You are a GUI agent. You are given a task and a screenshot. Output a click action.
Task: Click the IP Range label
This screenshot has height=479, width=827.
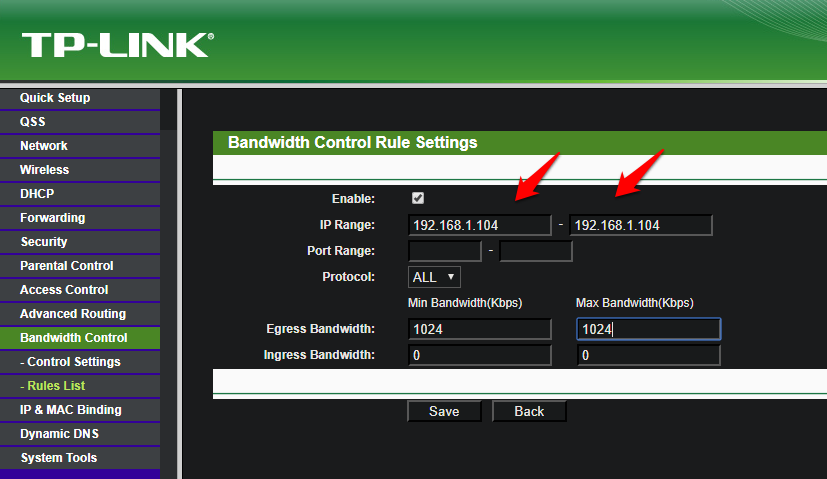pyautogui.click(x=347, y=225)
